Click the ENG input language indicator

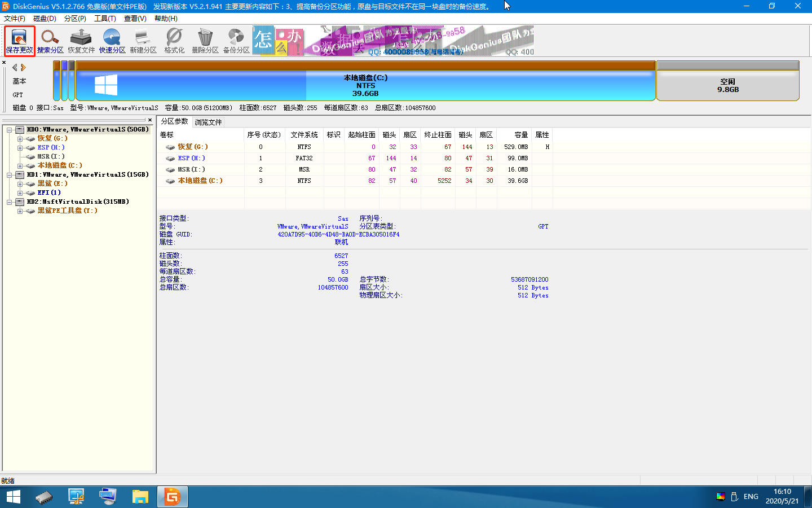pyautogui.click(x=751, y=497)
